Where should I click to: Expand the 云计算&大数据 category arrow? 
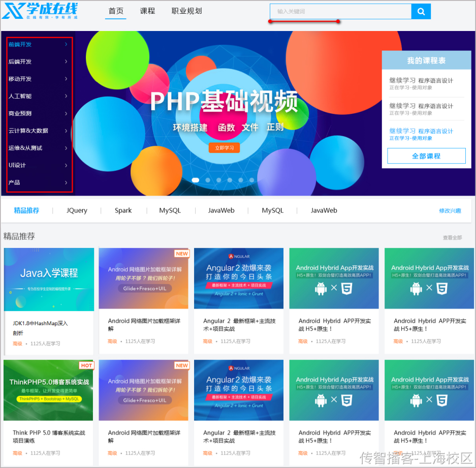click(x=66, y=131)
